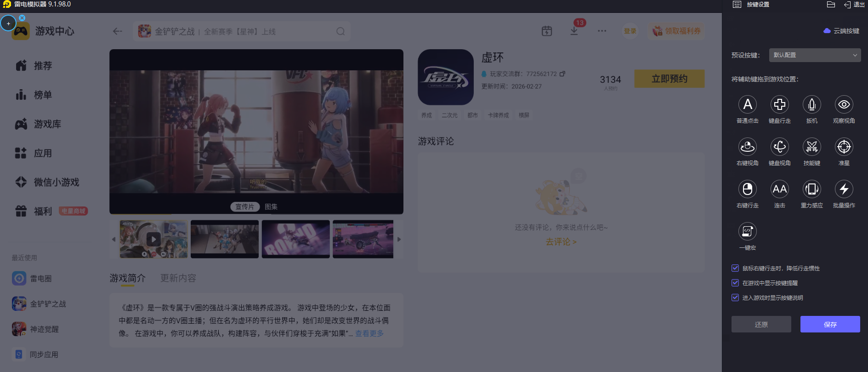The image size is (868, 372).
Task: Open the 查看更多 link
Action: pos(369,333)
